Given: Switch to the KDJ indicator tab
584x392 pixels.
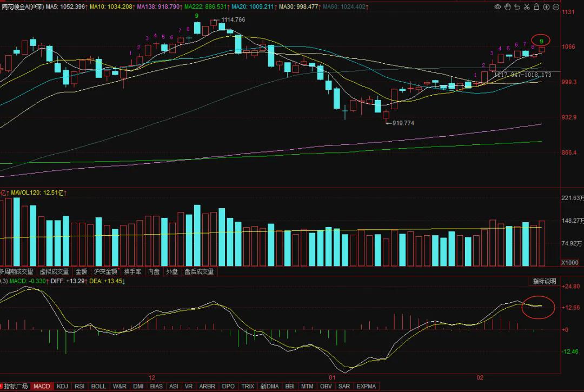Looking at the screenshot, I should pos(62,387).
